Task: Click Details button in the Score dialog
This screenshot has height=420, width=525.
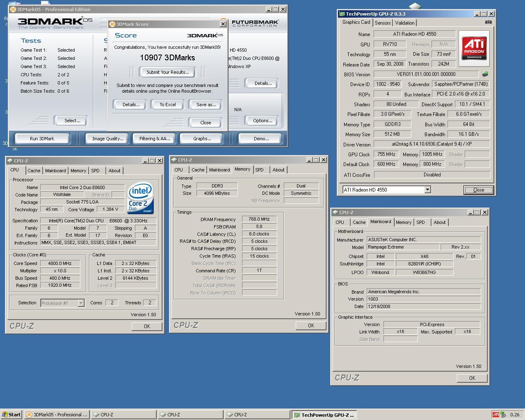Action: pos(131,105)
